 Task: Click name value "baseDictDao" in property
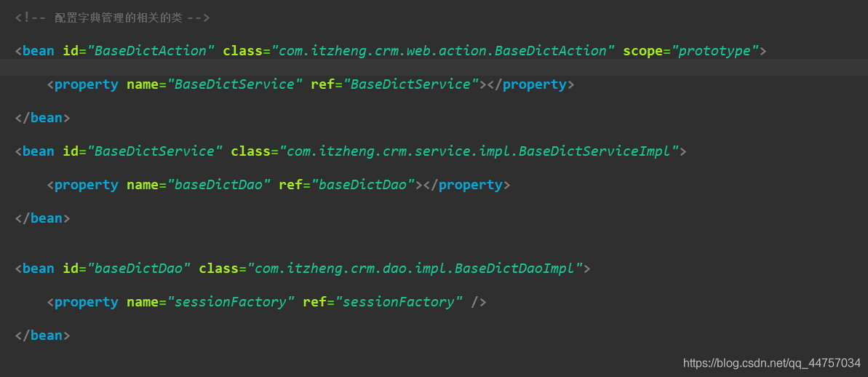point(219,185)
